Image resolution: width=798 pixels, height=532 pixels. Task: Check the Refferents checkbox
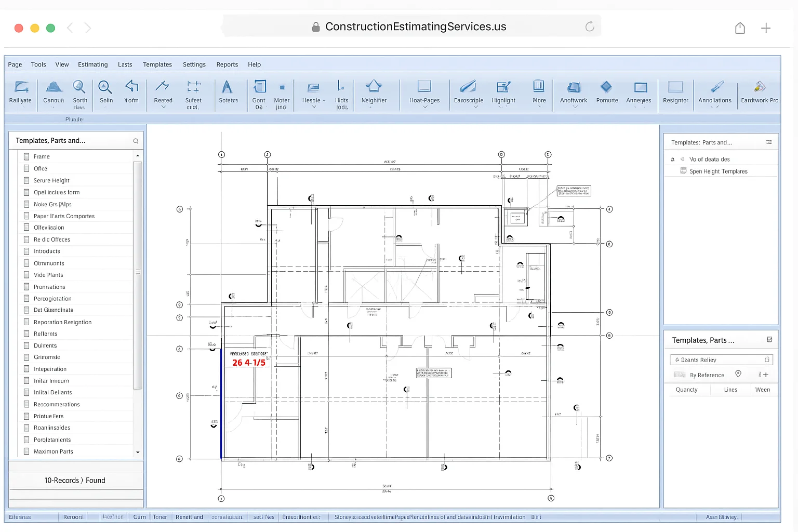[26, 334]
